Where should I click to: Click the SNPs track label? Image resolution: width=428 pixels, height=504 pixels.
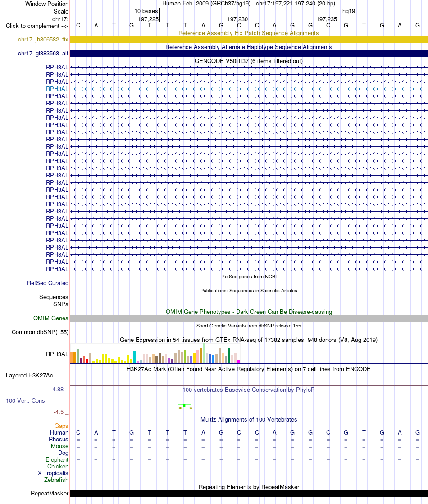tap(61, 304)
